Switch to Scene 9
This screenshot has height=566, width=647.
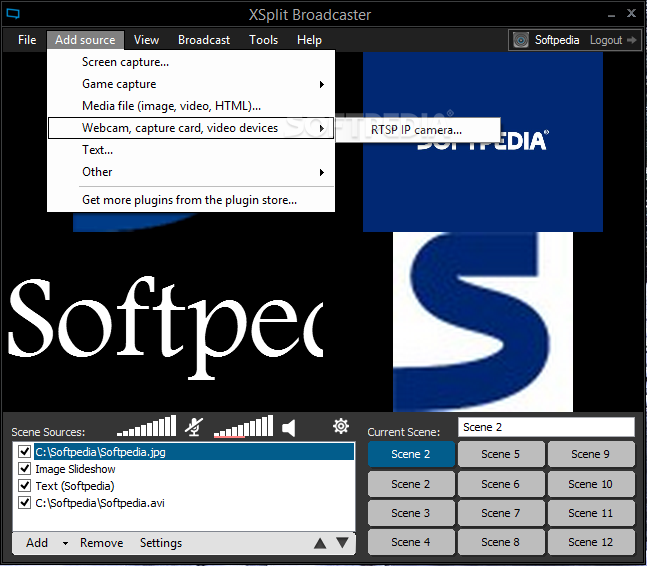pyautogui.click(x=590, y=454)
